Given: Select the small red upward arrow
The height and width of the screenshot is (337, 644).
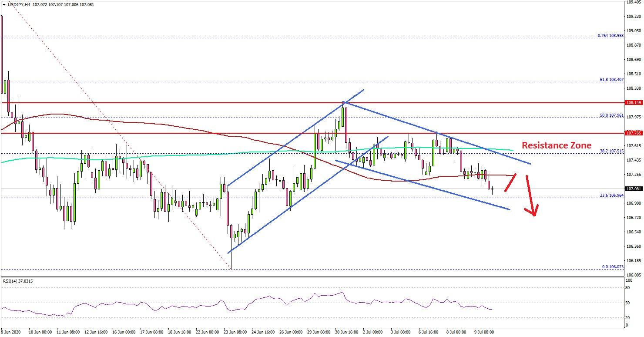Looking at the screenshot, I should (x=510, y=183).
